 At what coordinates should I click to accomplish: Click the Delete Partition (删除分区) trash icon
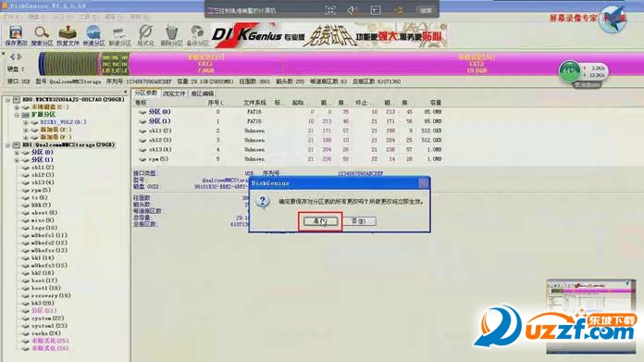[171, 35]
